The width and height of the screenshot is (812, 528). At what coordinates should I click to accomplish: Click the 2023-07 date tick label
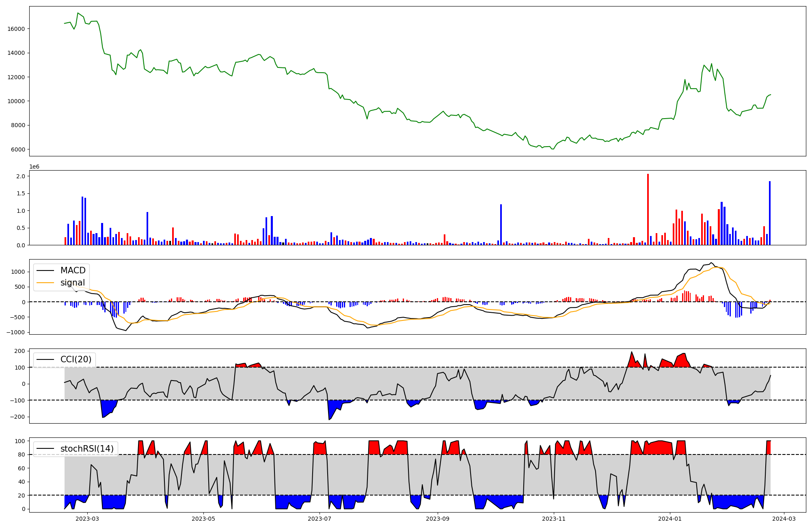click(320, 519)
